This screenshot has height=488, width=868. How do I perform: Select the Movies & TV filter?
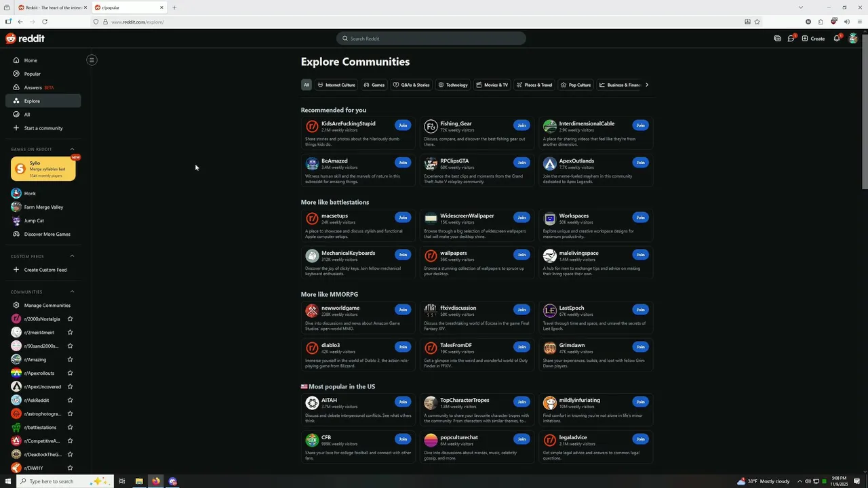[x=492, y=85]
